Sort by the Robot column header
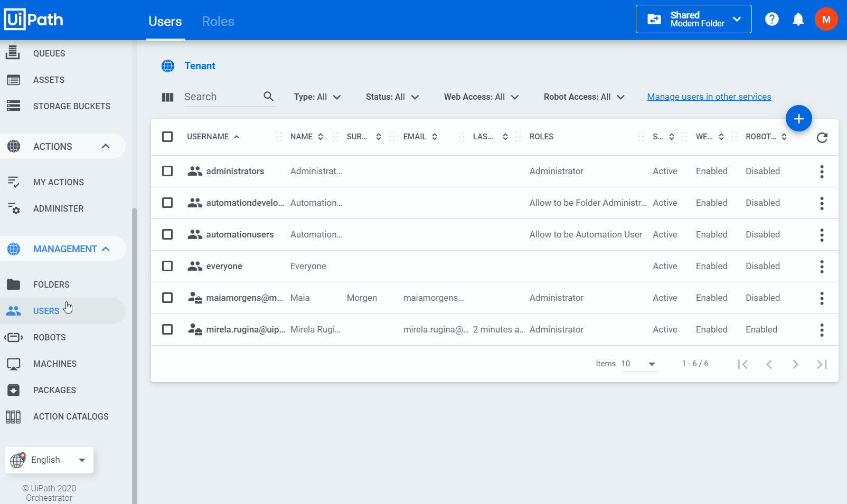Viewport: 847px width, 504px height. click(x=766, y=137)
